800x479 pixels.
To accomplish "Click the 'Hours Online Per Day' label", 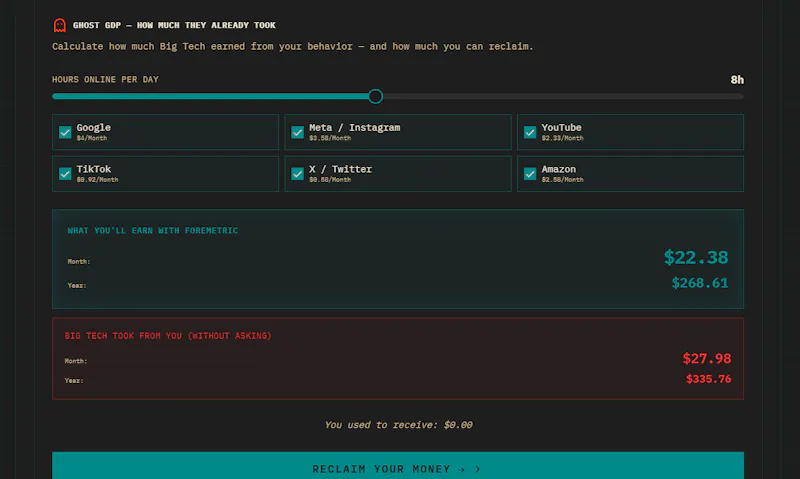I will (x=105, y=80).
